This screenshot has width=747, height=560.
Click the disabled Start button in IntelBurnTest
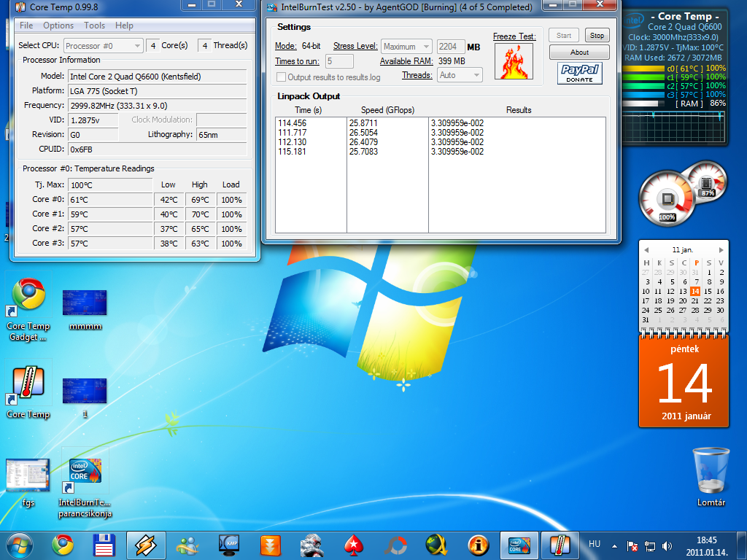pos(564,35)
